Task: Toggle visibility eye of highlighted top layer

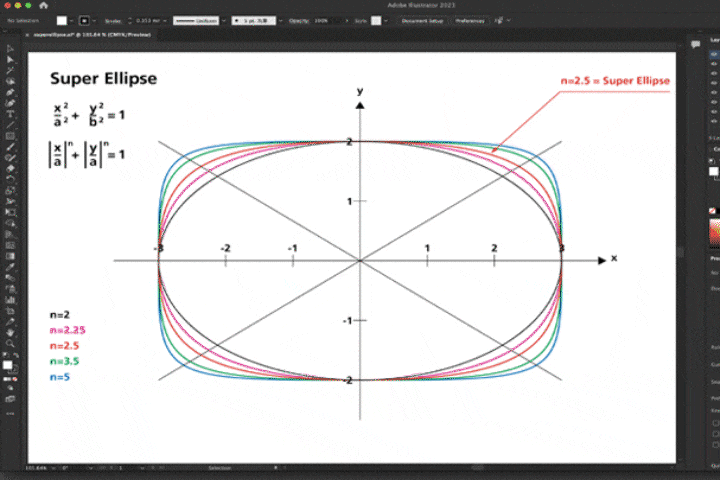Action: (x=714, y=54)
